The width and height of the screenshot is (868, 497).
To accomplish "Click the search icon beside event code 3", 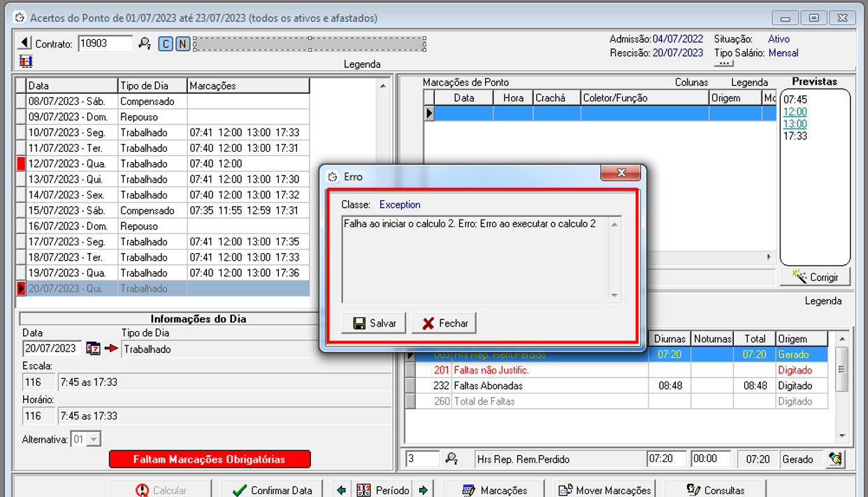I will 451,459.
